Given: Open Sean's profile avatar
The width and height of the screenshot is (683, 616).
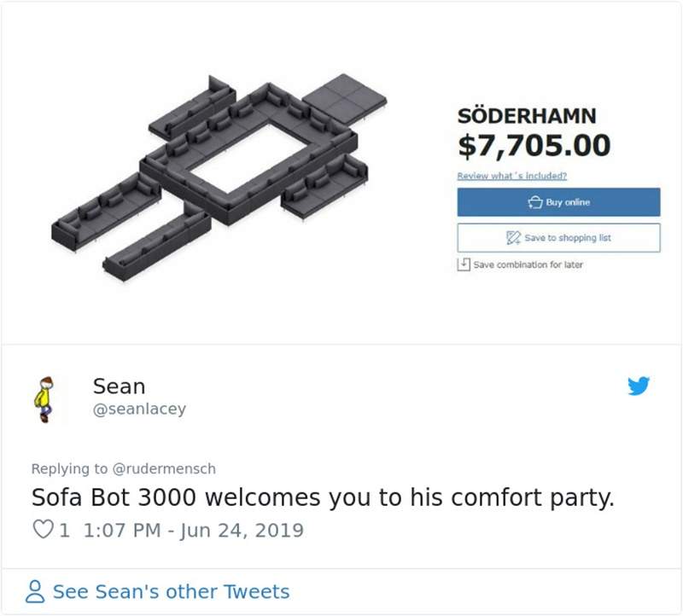Looking at the screenshot, I should pos(44,399).
